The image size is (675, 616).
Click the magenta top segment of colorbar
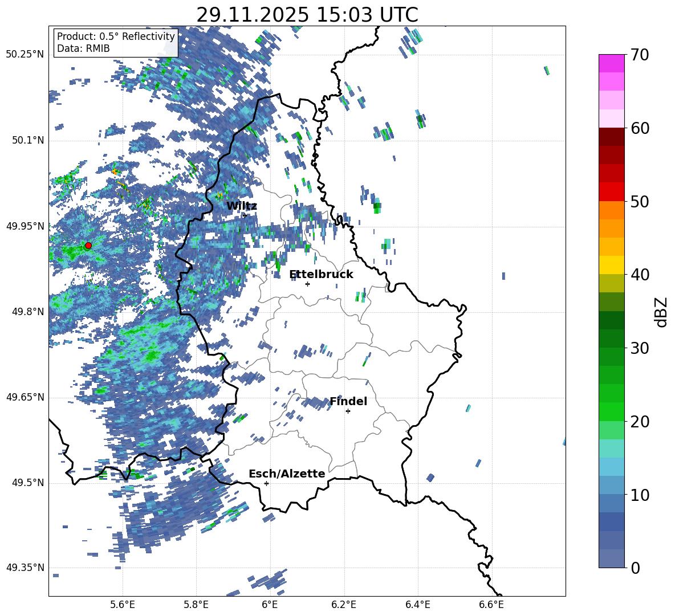(611, 63)
